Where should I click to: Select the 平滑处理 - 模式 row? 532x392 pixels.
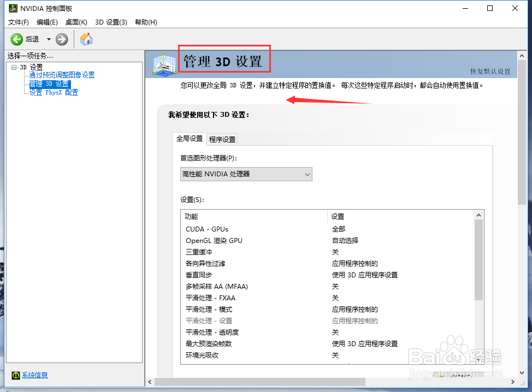(327, 310)
